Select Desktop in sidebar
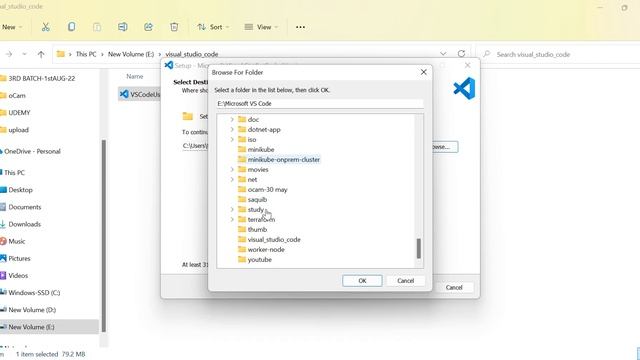This screenshot has height=360, width=640. [x=20, y=190]
